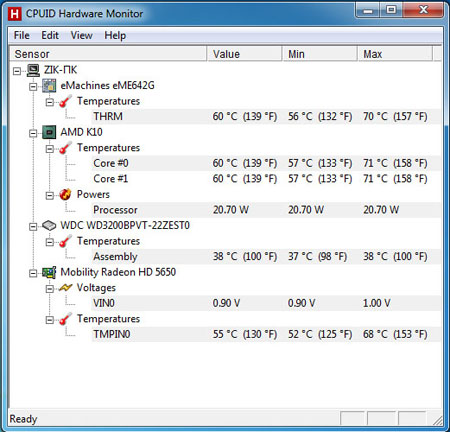450x432 pixels.
Task: Select the Processor power row
Action: [x=267, y=210]
